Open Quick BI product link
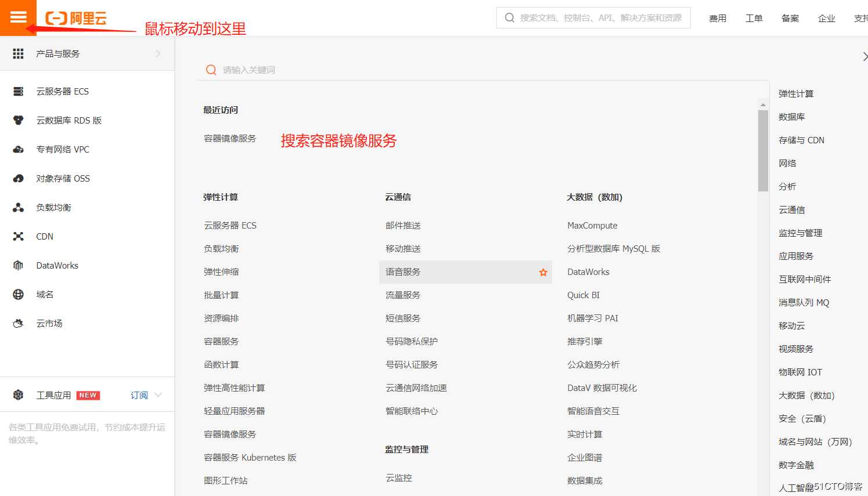 tap(584, 295)
